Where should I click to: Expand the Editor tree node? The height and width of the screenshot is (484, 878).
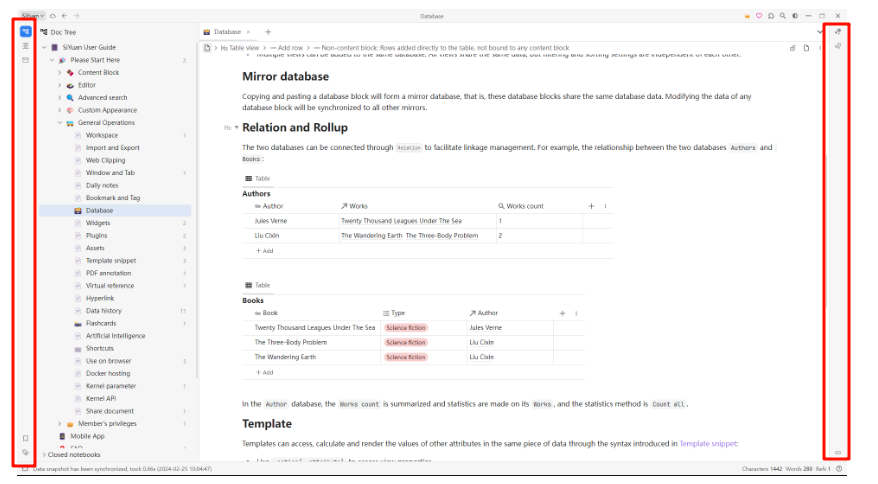[60, 85]
